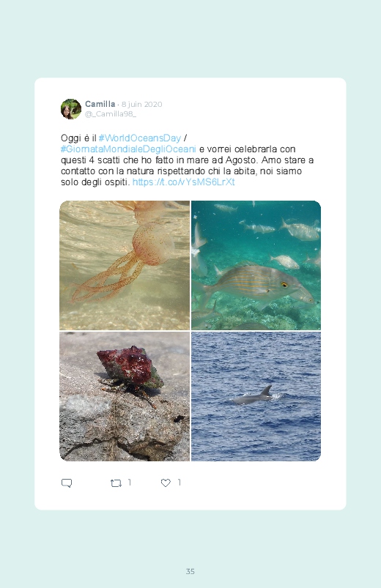381x588 pixels.
Task: Click the retweet arrows icon
Action: pyautogui.click(x=116, y=483)
